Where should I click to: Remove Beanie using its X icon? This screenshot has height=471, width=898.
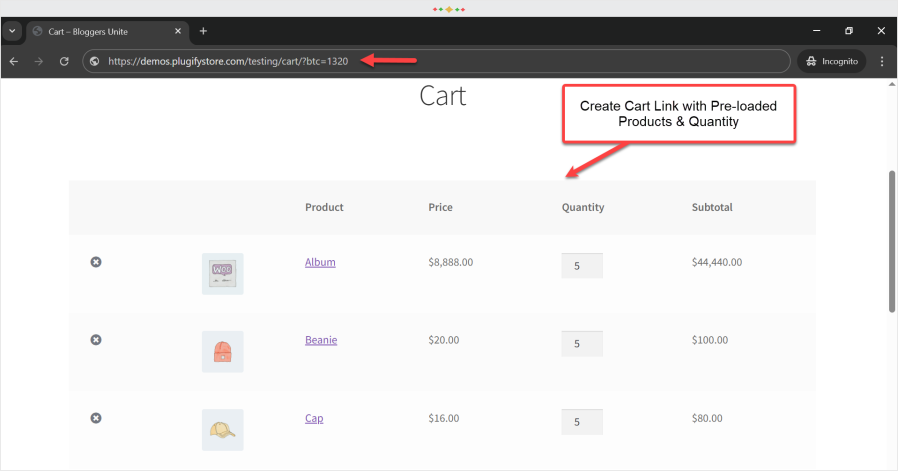coord(96,340)
